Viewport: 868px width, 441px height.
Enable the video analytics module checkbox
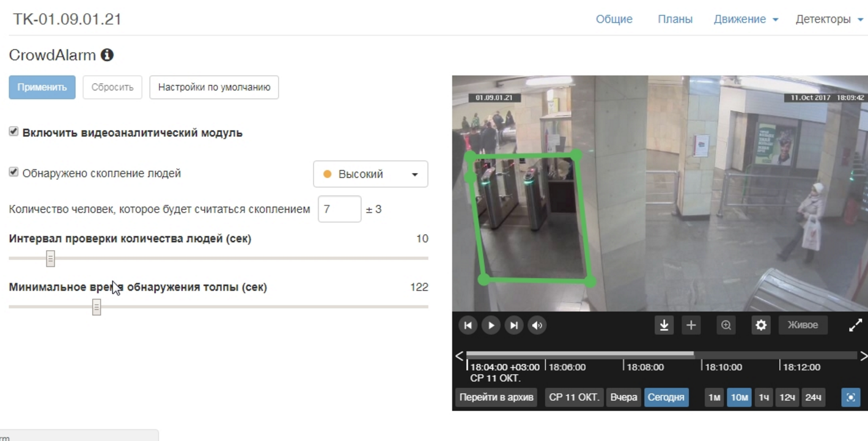[x=13, y=132]
